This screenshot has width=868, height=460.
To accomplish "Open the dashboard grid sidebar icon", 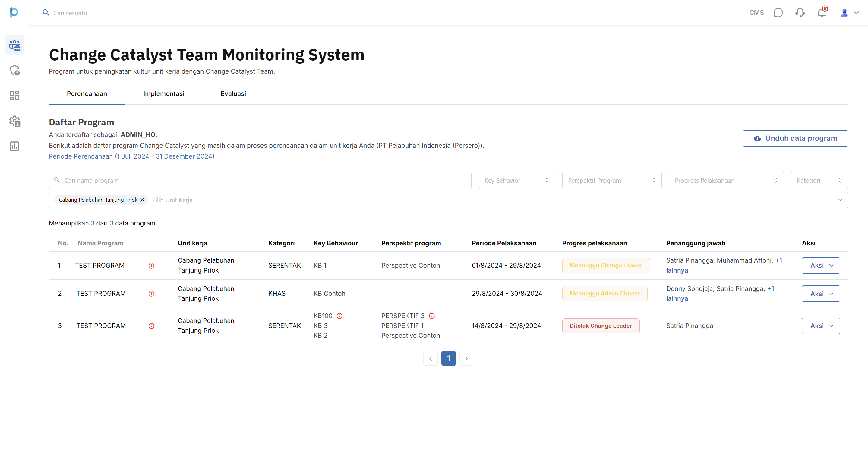I will pos(14,96).
